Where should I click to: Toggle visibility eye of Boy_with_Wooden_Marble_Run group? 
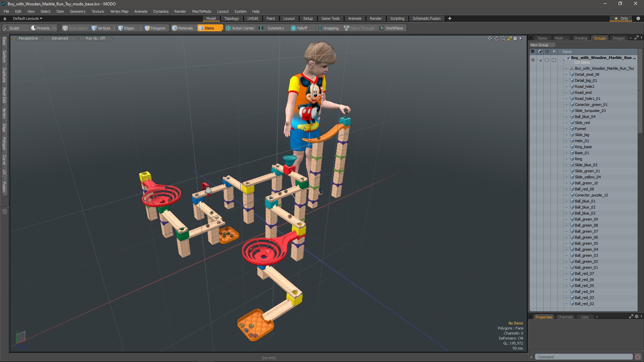pos(533,60)
